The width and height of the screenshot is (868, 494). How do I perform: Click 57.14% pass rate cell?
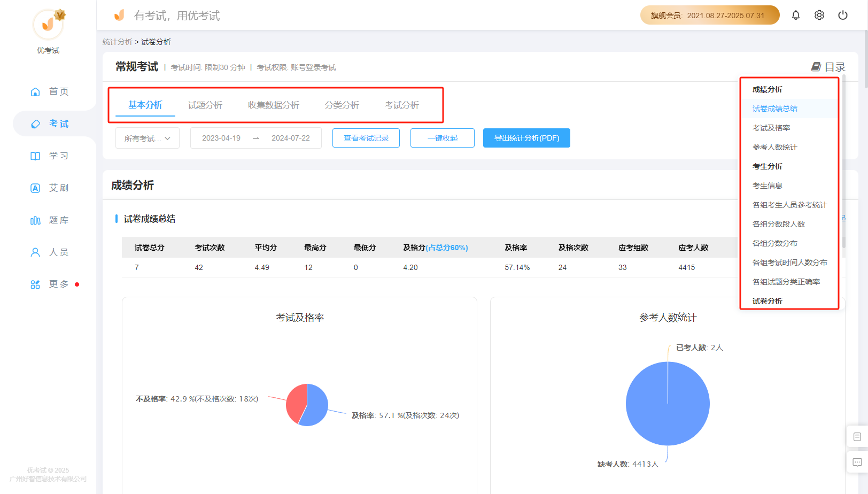click(517, 267)
